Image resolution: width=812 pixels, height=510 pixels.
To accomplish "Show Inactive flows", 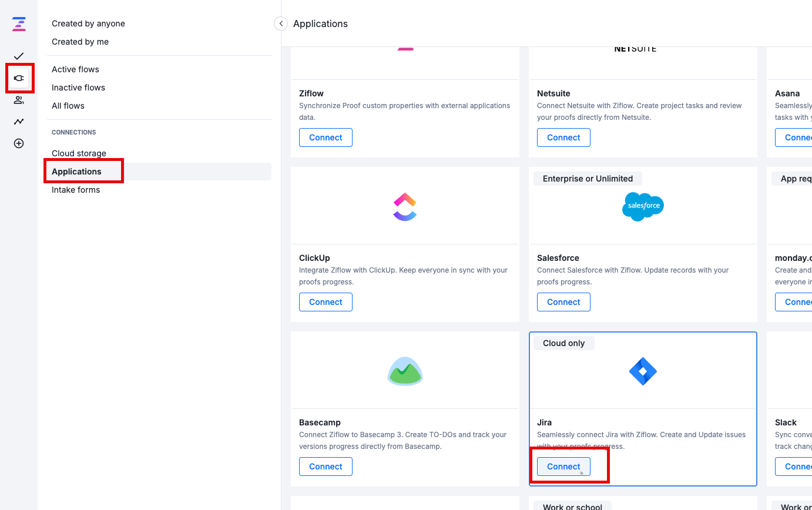I will (x=78, y=88).
